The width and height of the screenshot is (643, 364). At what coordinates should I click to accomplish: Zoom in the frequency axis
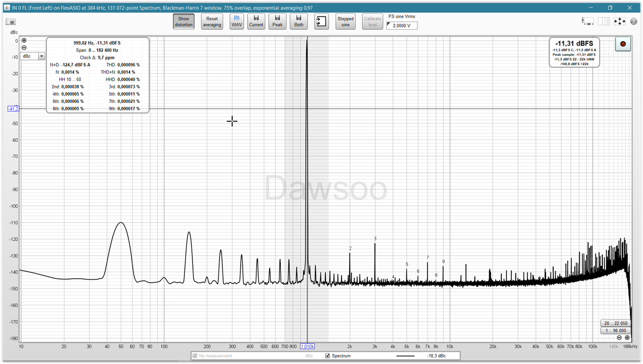pyautogui.click(x=627, y=338)
